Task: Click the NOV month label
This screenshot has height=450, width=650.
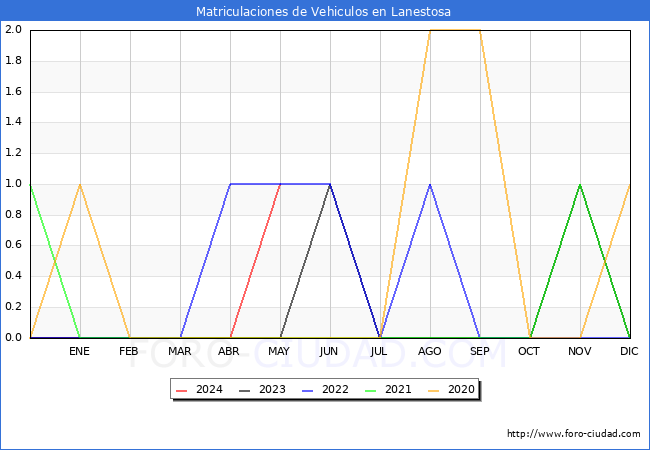Action: pyautogui.click(x=580, y=351)
